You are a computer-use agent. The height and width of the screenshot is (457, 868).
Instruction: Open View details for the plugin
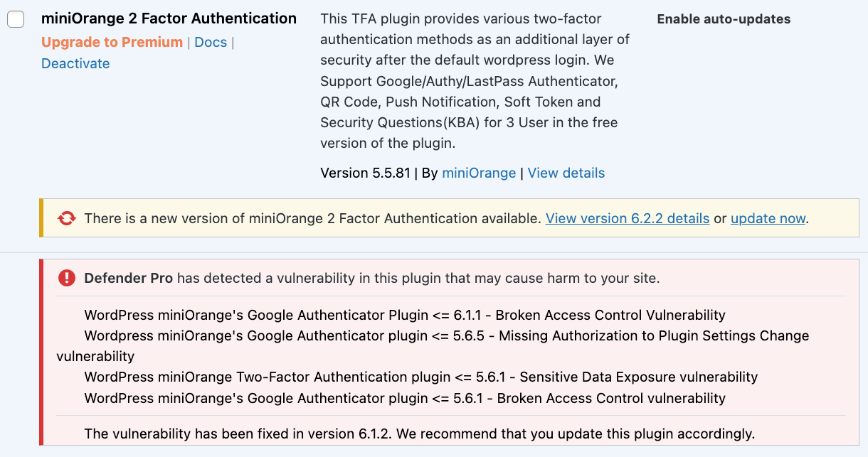(566, 173)
